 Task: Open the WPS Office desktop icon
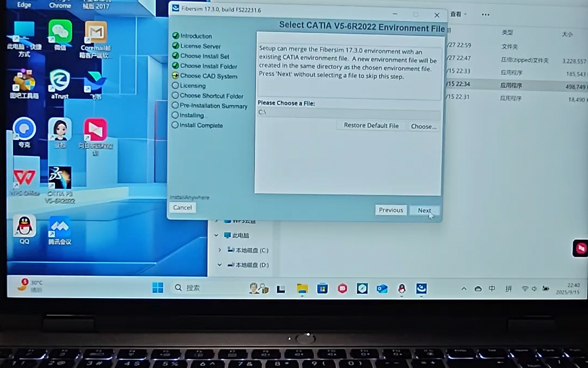tap(24, 182)
